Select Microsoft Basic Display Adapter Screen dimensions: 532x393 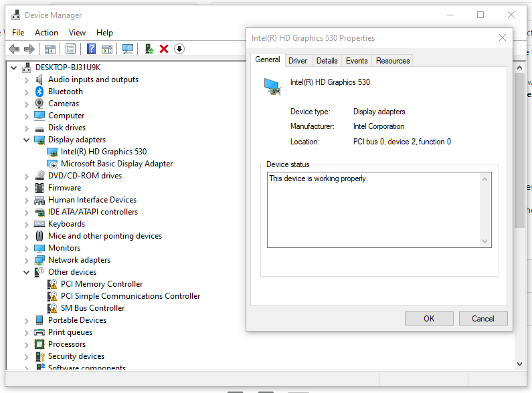click(x=116, y=164)
